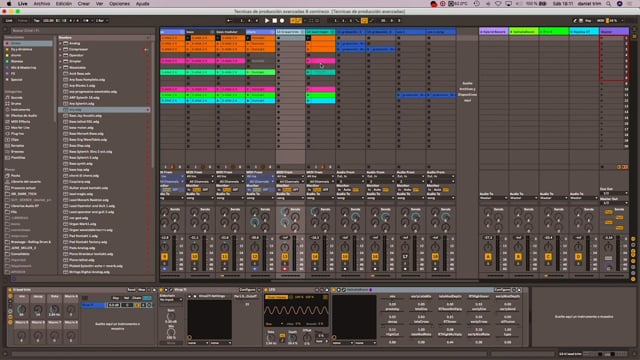The height and width of the screenshot is (360, 640).
Task: Open the Sounds browser category
Action: (x=17, y=98)
